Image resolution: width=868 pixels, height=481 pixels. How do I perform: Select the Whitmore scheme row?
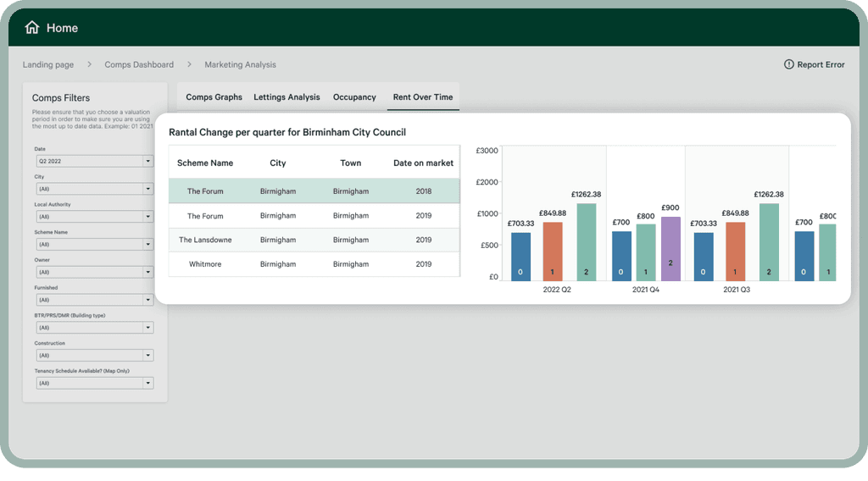pyautogui.click(x=314, y=264)
